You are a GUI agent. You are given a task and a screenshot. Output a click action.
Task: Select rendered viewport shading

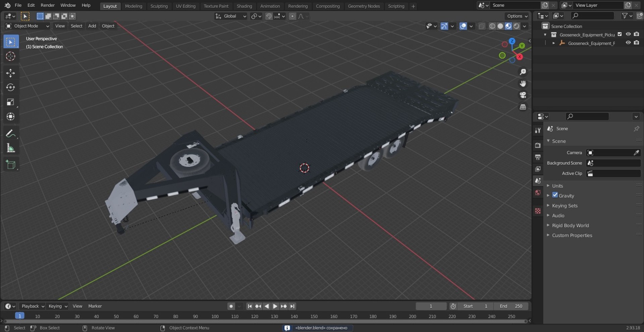[x=517, y=26]
